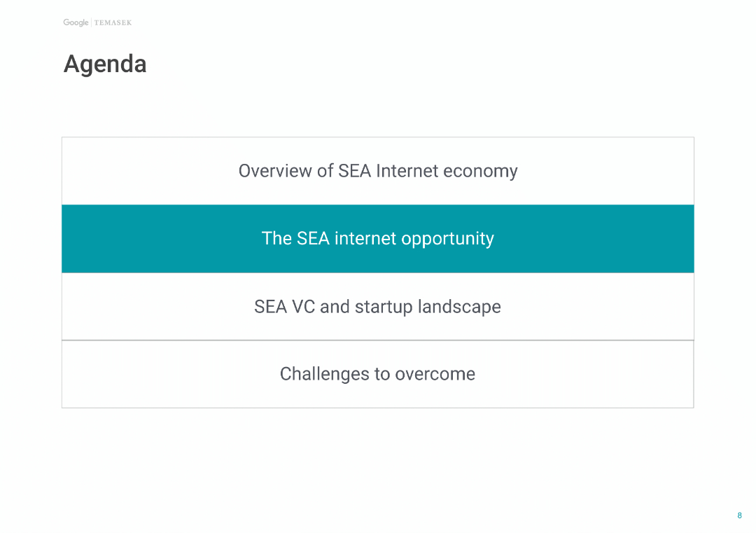
Task: Click the divider line between Google and Temasek
Action: 92,23
